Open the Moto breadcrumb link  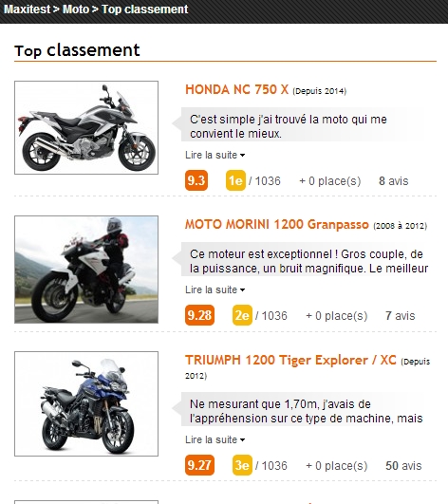coord(76,9)
